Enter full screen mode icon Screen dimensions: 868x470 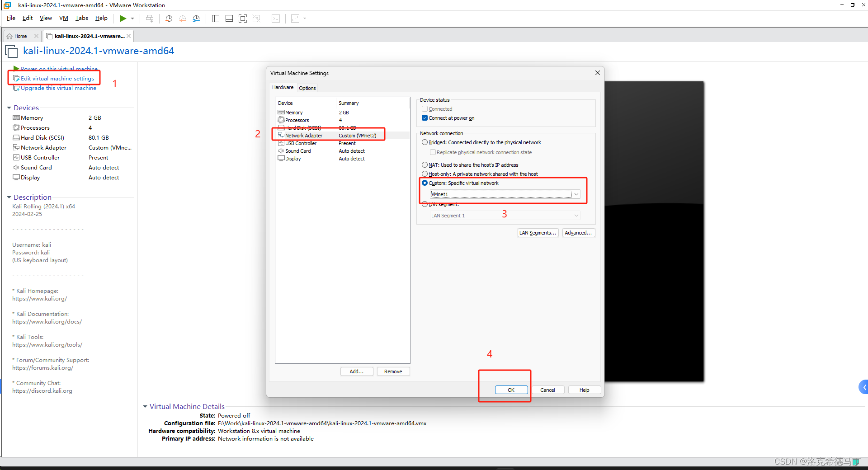(x=243, y=19)
